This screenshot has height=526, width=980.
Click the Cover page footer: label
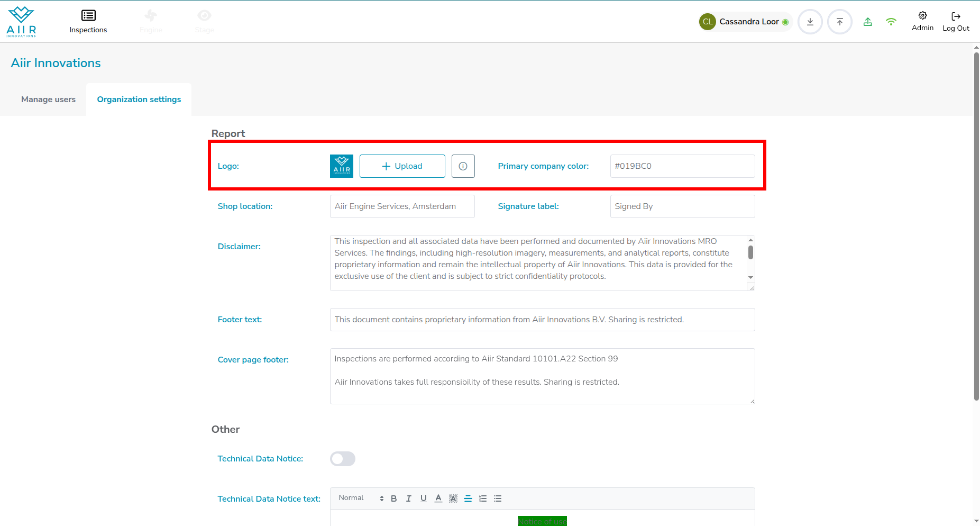(x=253, y=360)
